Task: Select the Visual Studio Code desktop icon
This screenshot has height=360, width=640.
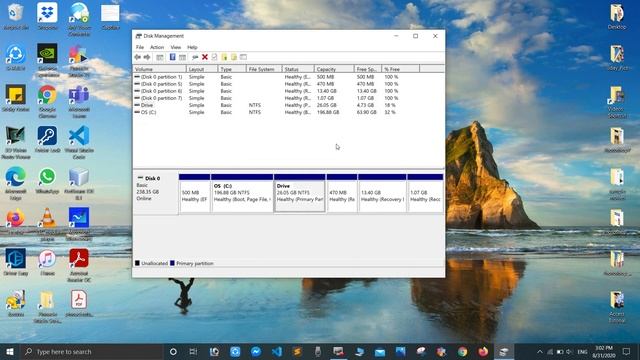Action: [79, 142]
